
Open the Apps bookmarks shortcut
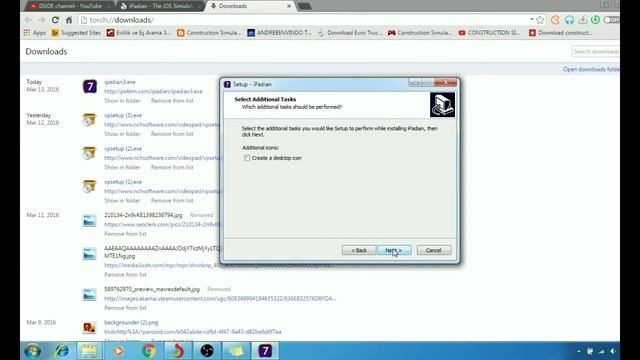click(x=35, y=33)
